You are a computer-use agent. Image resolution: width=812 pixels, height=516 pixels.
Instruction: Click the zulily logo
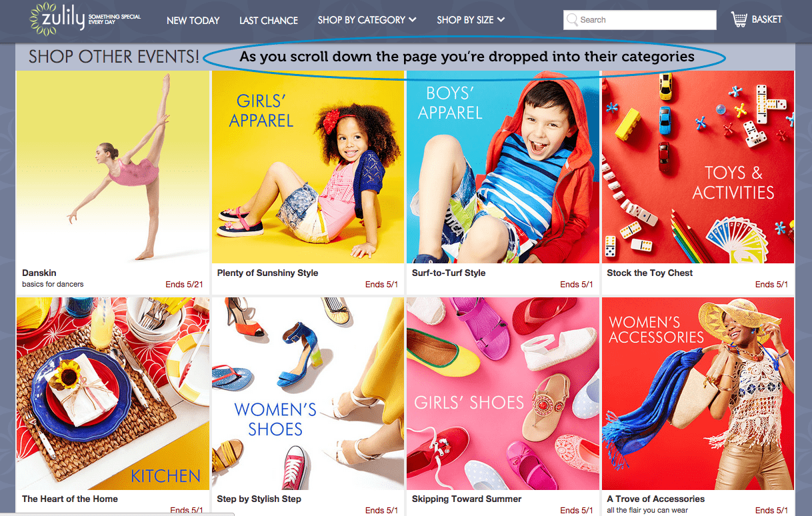click(85, 19)
